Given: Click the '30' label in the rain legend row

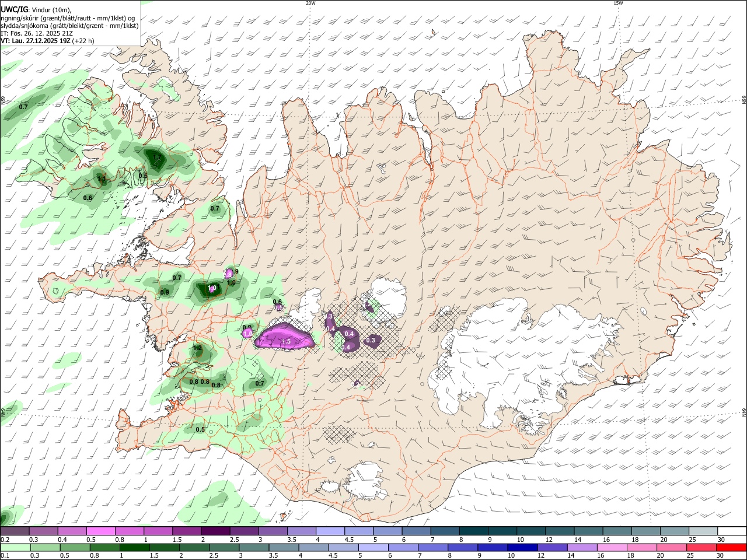Looking at the screenshot, I should pyautogui.click(x=721, y=555).
